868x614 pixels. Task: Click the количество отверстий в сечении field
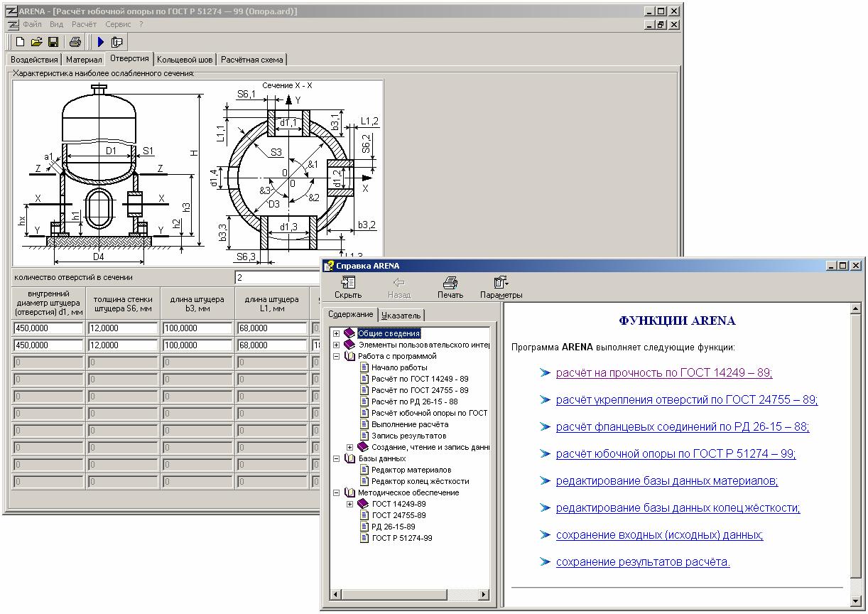click(x=278, y=277)
